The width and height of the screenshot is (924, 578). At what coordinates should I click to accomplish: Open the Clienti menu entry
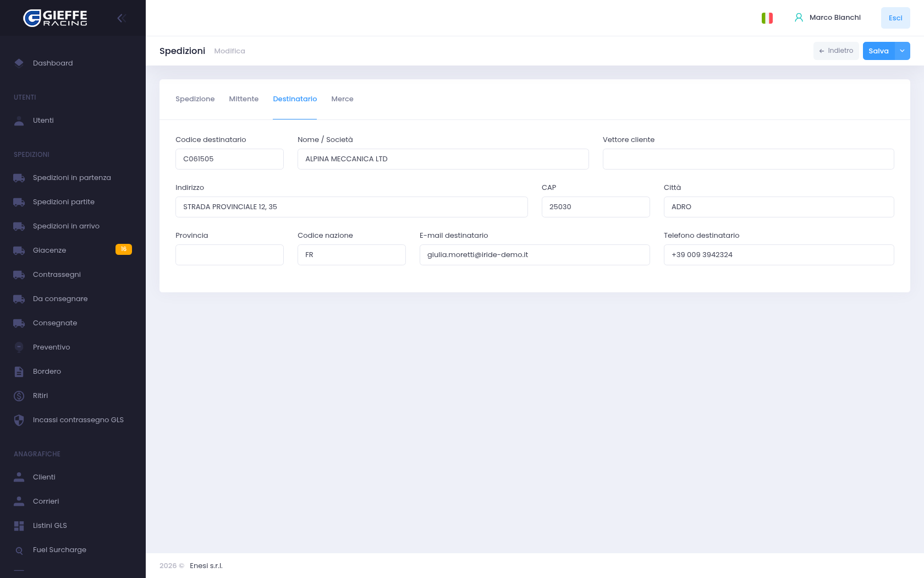[x=73, y=477]
